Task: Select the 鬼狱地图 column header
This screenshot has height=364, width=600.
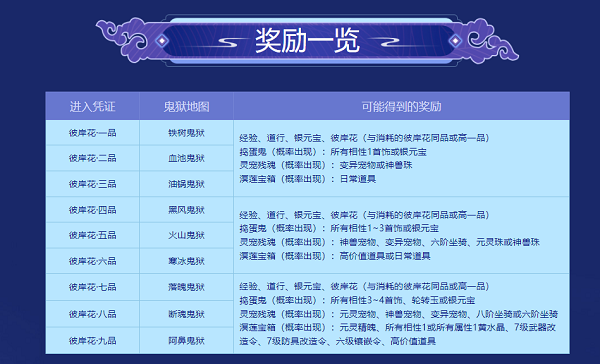Action: click(x=186, y=106)
